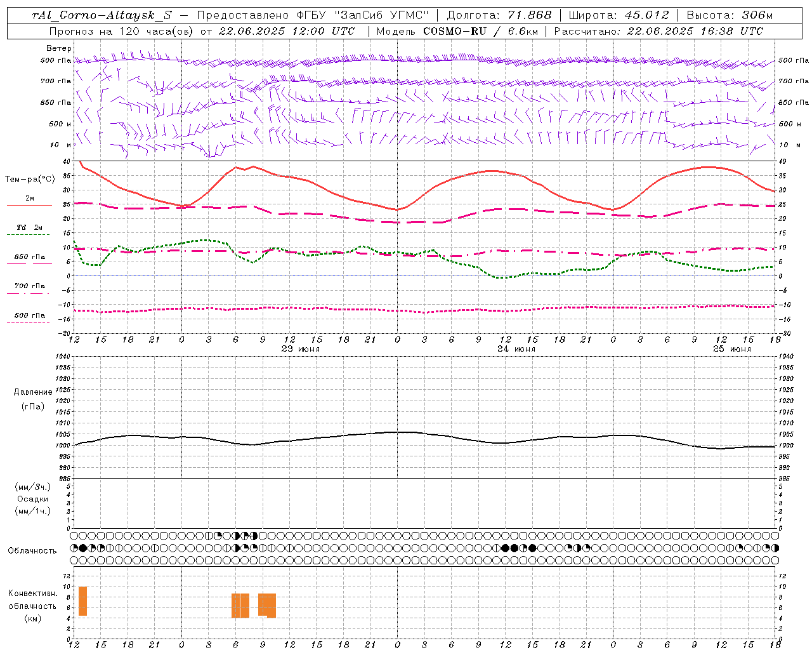Click the first orange convective bar after hour 12
Screen dimensions: 812x650
(82, 601)
